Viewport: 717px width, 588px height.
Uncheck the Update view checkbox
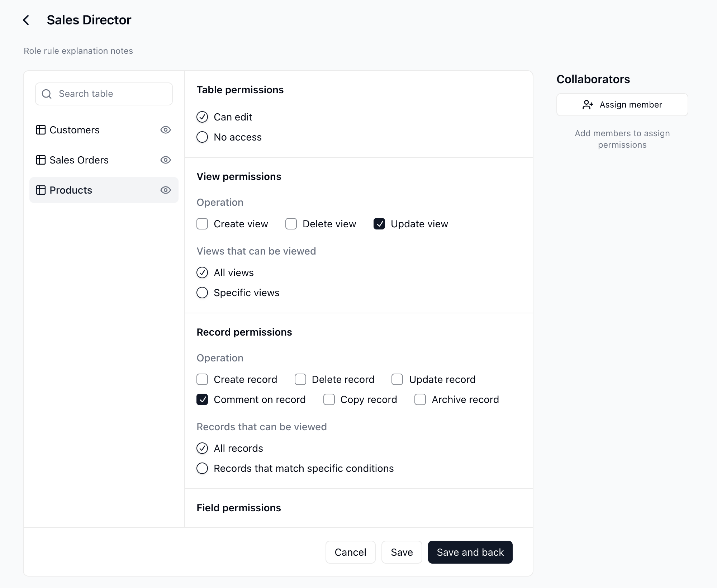(379, 224)
